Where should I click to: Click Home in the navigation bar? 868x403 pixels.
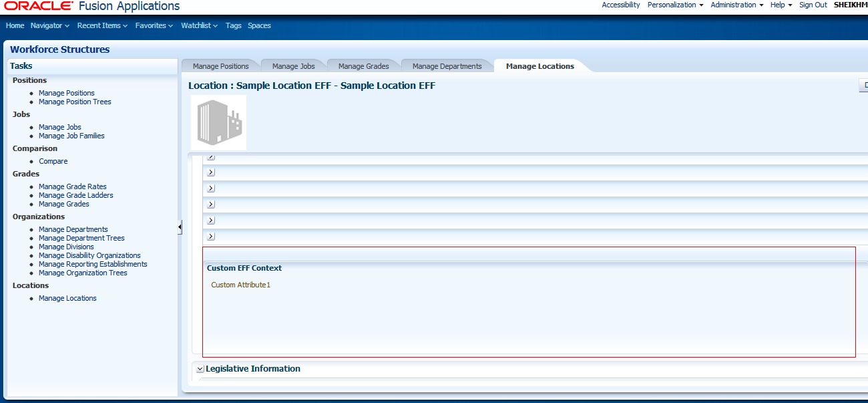point(15,25)
